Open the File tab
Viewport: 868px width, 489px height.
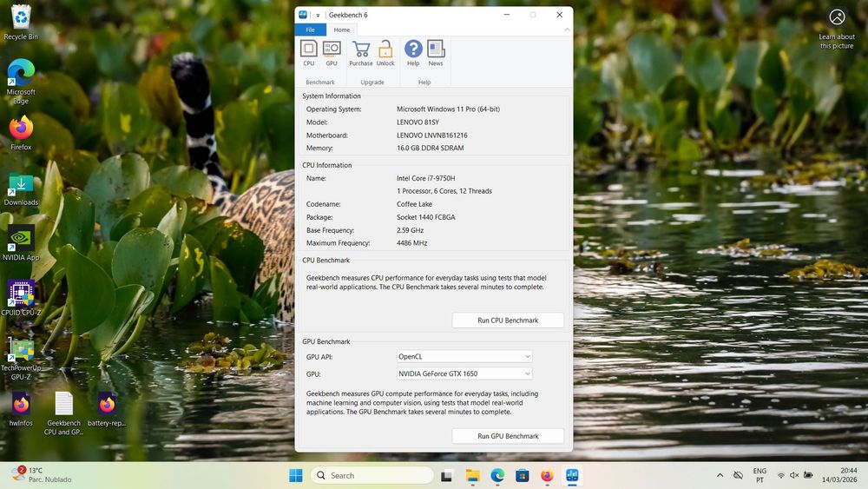coord(310,30)
